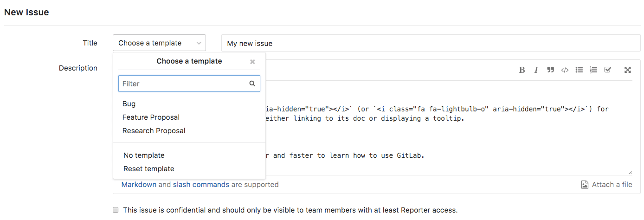
Task: Choose the Feature Proposal template
Action: point(151,117)
